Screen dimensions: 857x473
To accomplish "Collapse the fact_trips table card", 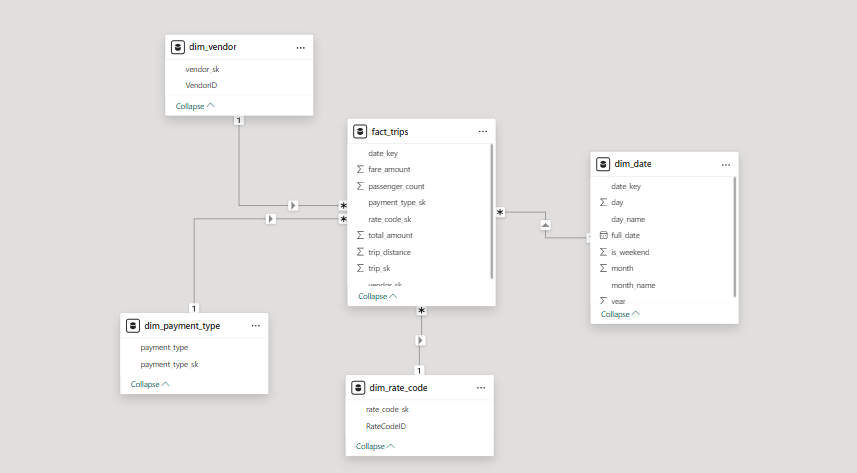I will [x=377, y=296].
